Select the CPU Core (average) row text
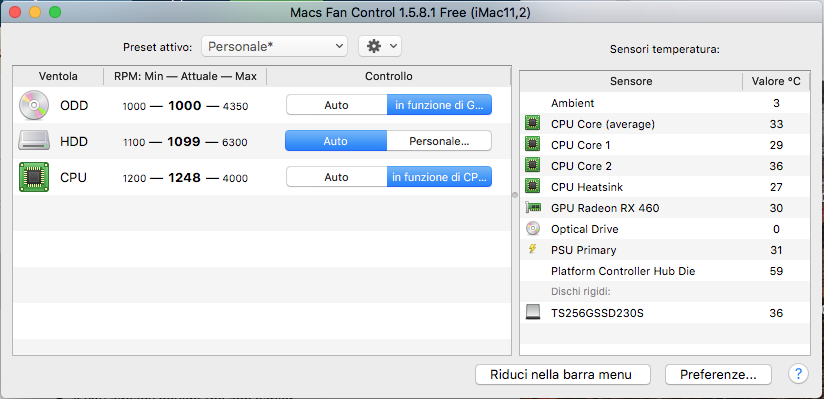The image size is (824, 399). pos(603,124)
